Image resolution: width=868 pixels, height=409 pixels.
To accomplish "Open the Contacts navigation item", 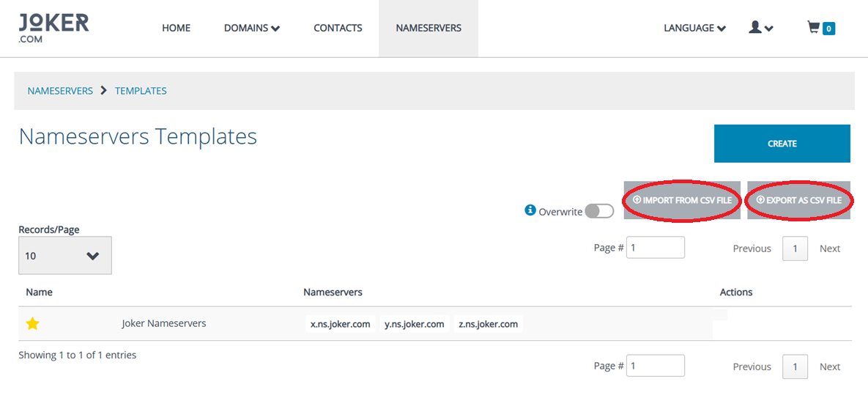I will click(x=338, y=29).
